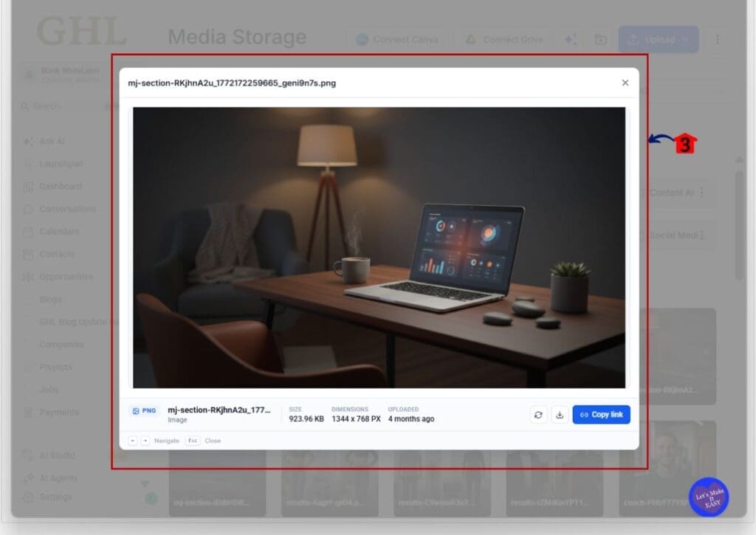756x535 pixels.
Task: Open Projects in the sidebar
Action: [56, 367]
